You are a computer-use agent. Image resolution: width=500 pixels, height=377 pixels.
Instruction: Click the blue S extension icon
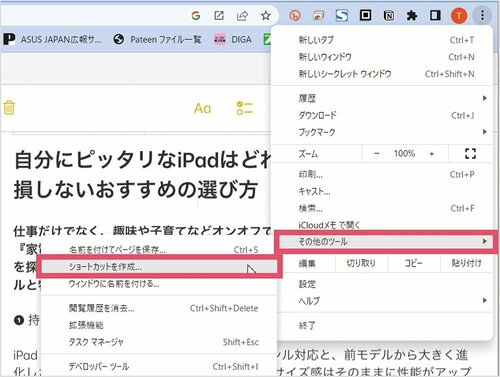(x=341, y=15)
